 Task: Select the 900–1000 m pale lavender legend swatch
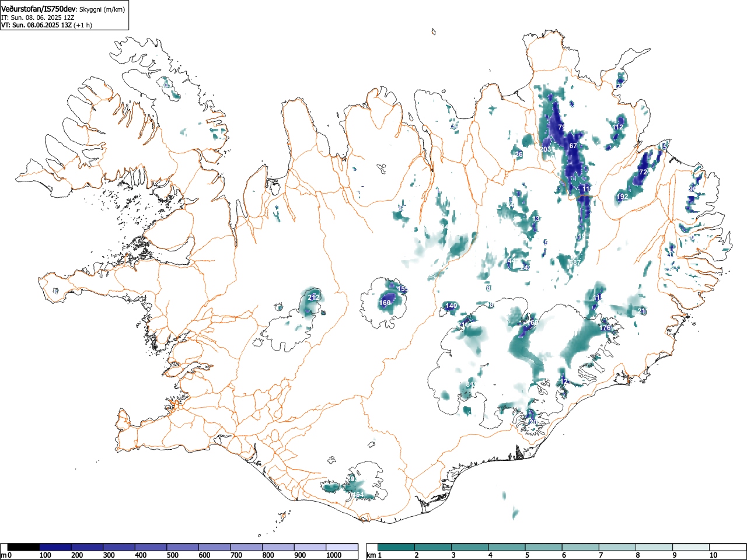pos(310,547)
